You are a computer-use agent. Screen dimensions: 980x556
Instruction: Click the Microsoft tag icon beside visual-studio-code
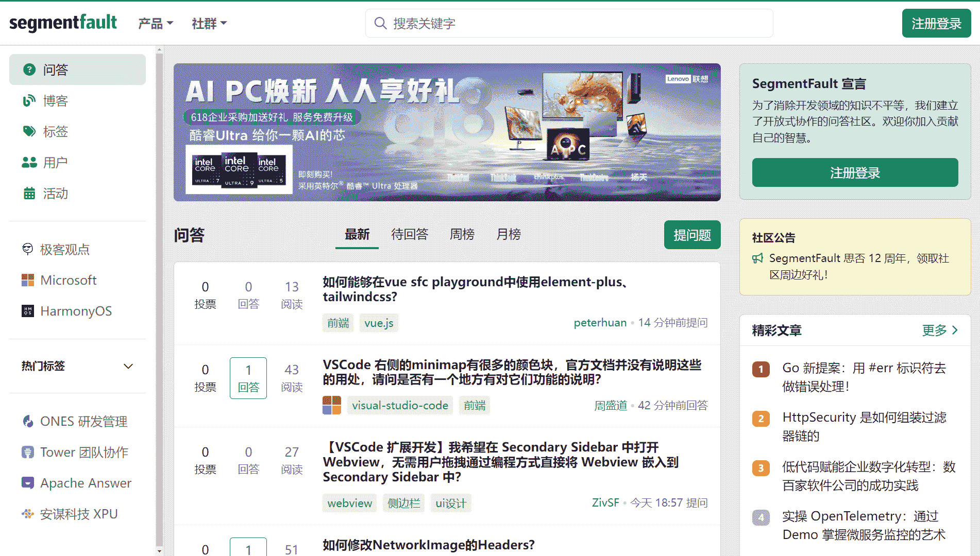[332, 405]
